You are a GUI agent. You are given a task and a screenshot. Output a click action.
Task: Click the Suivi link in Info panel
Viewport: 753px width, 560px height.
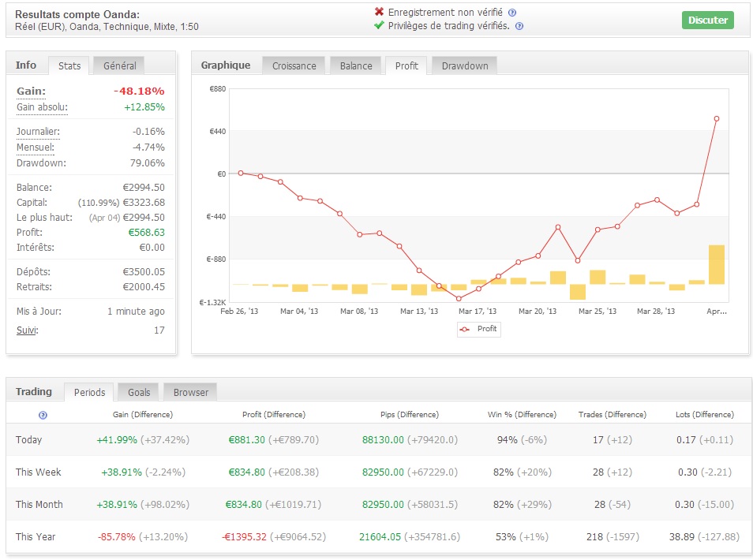coord(27,330)
